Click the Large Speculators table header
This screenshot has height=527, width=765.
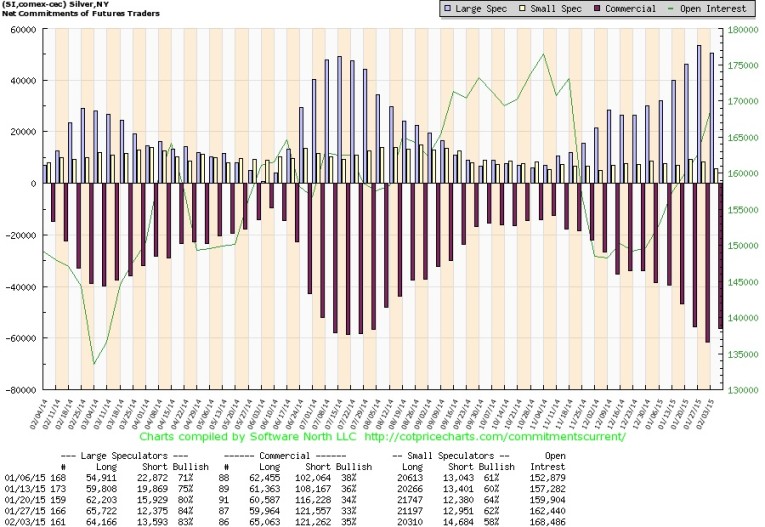coord(116,455)
